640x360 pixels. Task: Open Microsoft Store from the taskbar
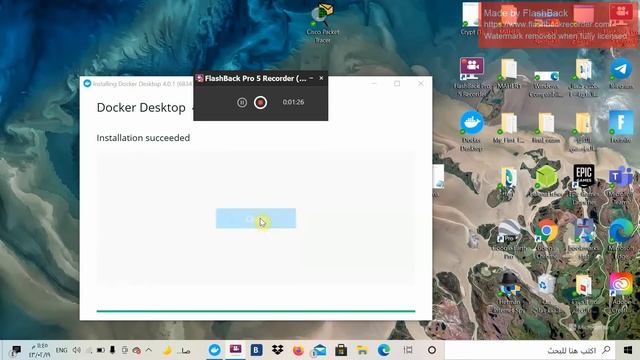click(x=341, y=350)
